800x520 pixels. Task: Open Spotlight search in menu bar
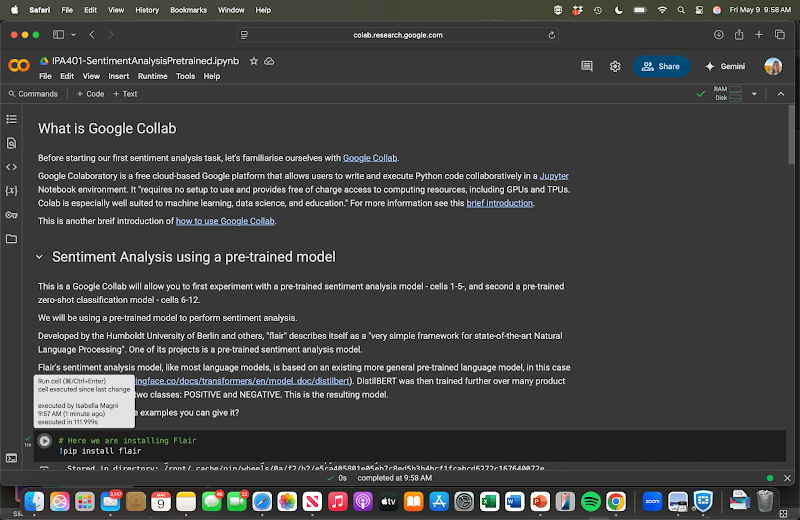click(x=681, y=10)
